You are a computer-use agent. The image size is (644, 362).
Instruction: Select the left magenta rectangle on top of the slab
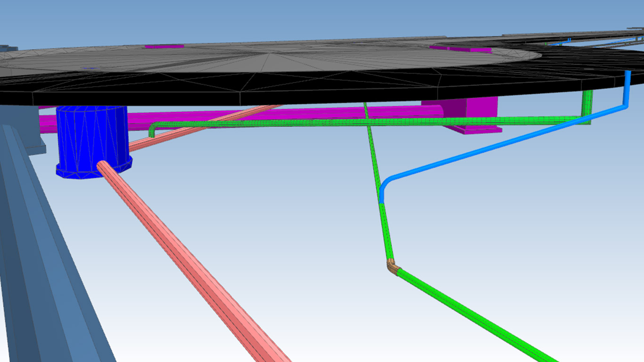(164, 46)
